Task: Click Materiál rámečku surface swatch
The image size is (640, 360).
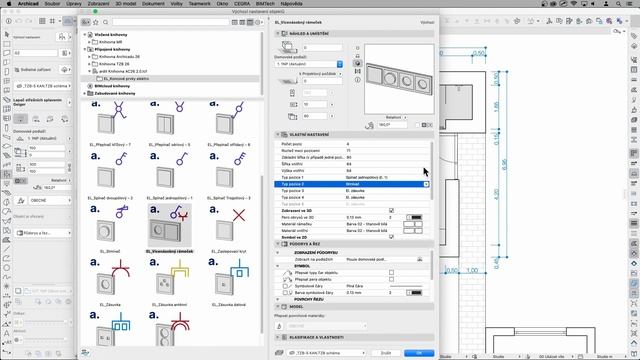Action: click(x=413, y=224)
